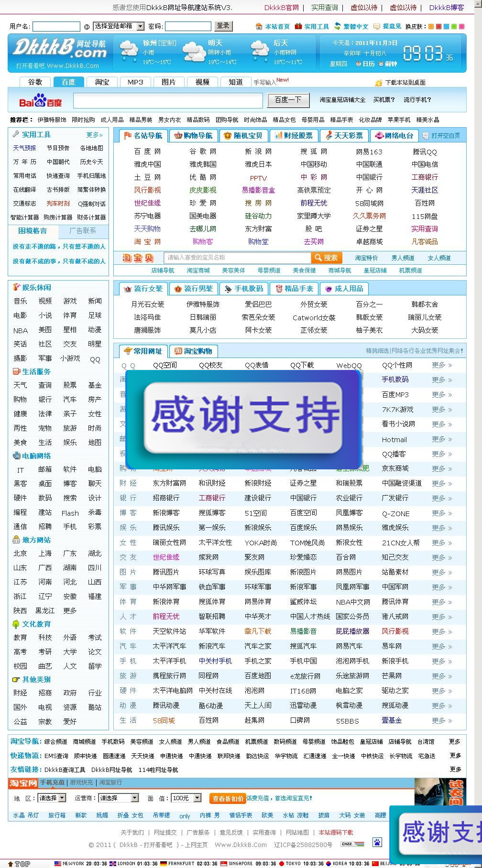Image resolution: width=482 pixels, height=868 pixels.
Task: Click the 电脑网络 section icon
Action: click(x=17, y=456)
